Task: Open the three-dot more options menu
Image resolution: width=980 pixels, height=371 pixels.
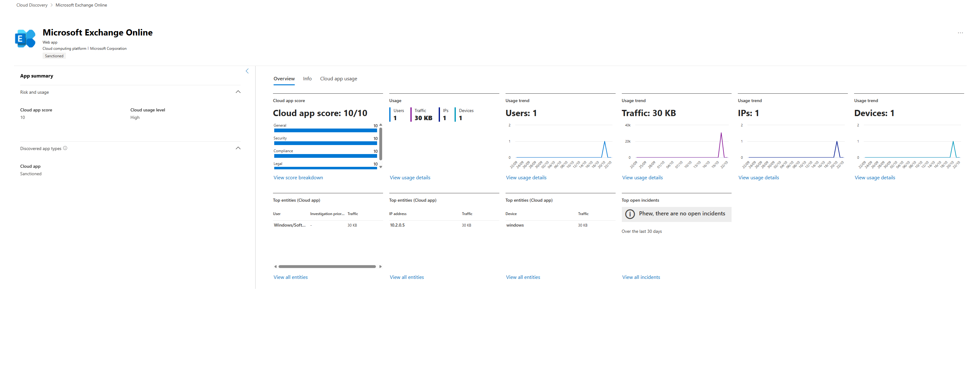Action: click(960, 33)
